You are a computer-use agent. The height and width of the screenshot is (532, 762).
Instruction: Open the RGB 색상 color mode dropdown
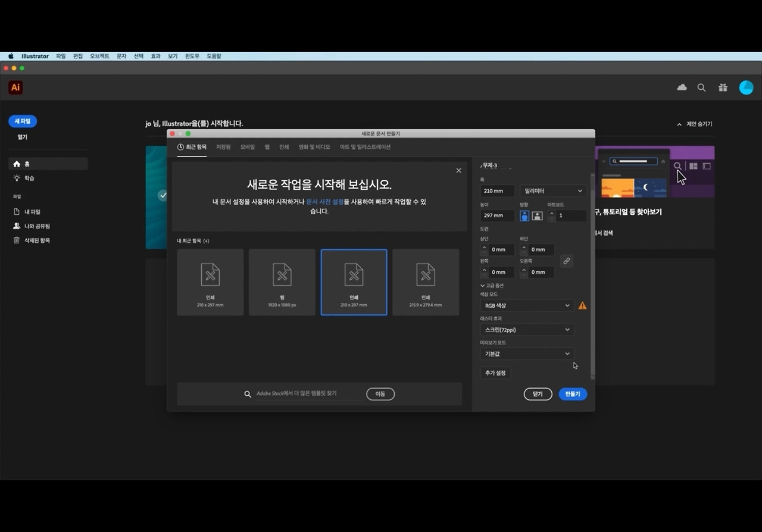(527, 306)
